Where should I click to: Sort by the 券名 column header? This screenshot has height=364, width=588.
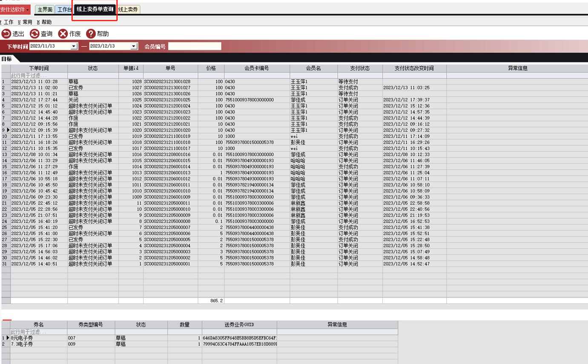click(39, 324)
